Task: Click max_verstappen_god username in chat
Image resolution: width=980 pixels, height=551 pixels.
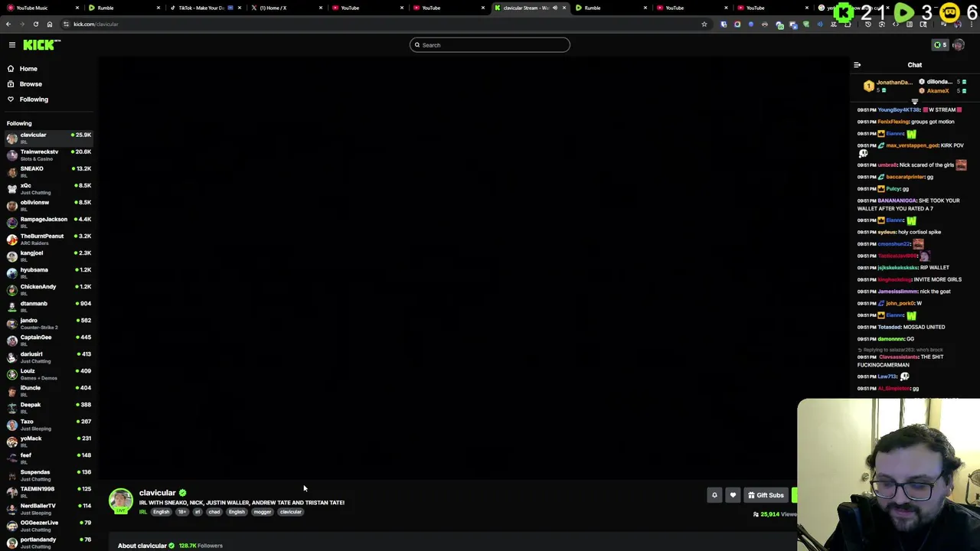Action: [x=911, y=145]
